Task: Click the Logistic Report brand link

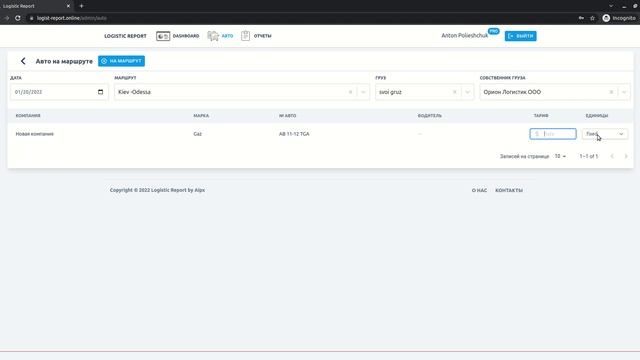Action: (125, 36)
